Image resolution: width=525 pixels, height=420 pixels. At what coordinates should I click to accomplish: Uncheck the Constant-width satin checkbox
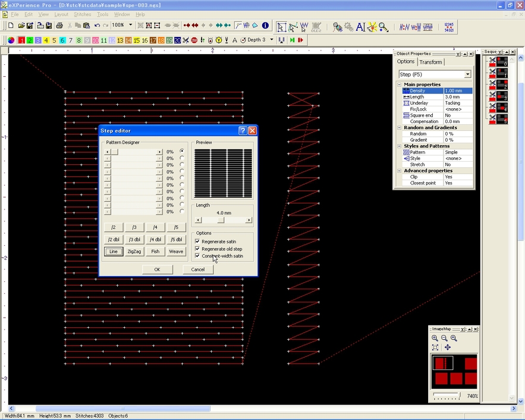click(197, 256)
